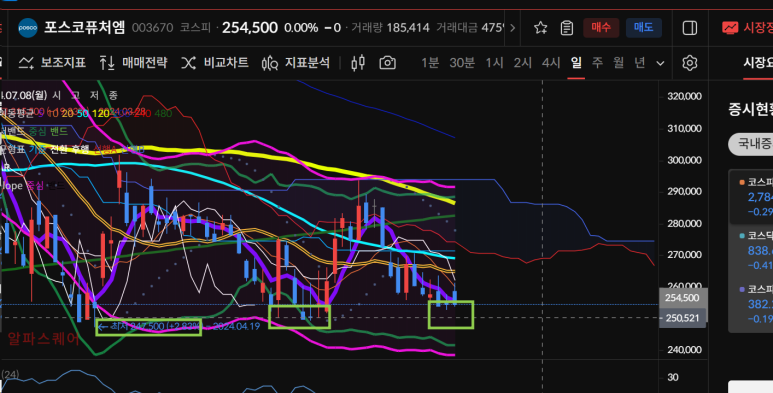Open the clipboard memo icon
Image resolution: width=773 pixels, height=393 pixels.
point(567,28)
